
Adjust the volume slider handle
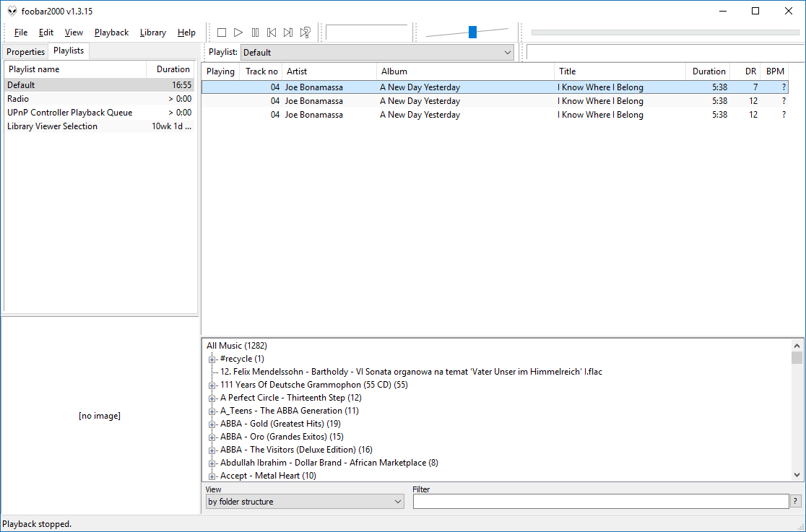click(472, 32)
